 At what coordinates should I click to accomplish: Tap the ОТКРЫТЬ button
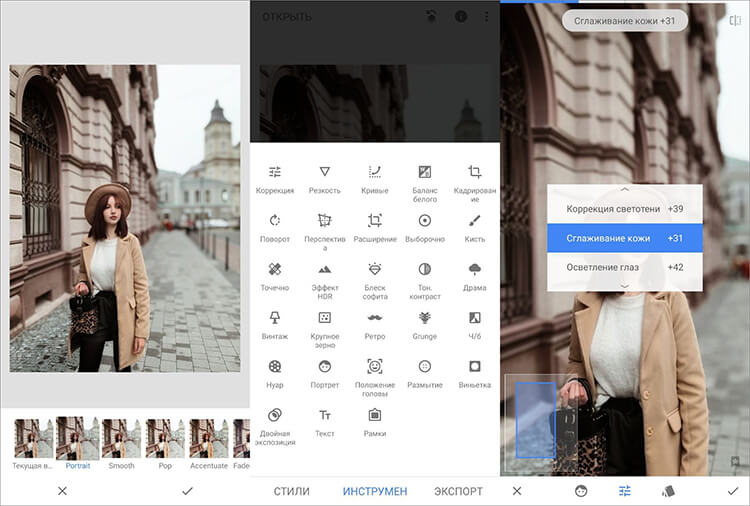[x=287, y=17]
